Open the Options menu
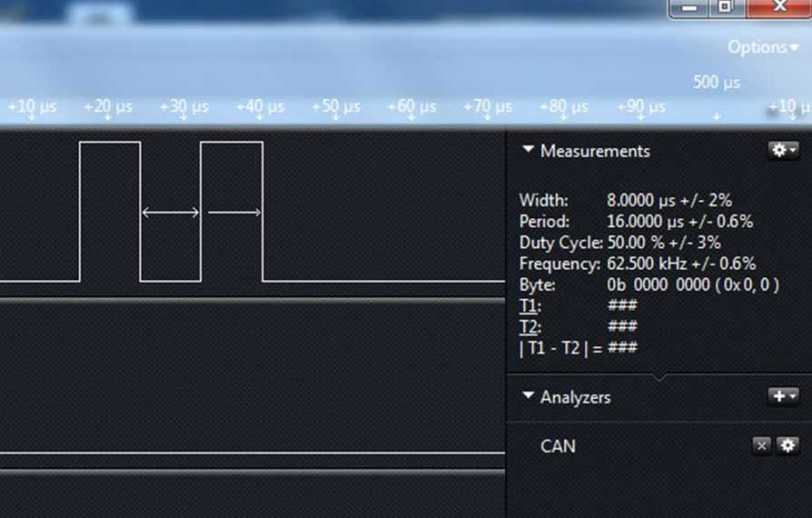Image resolution: width=812 pixels, height=518 pixels. pyautogui.click(x=763, y=47)
